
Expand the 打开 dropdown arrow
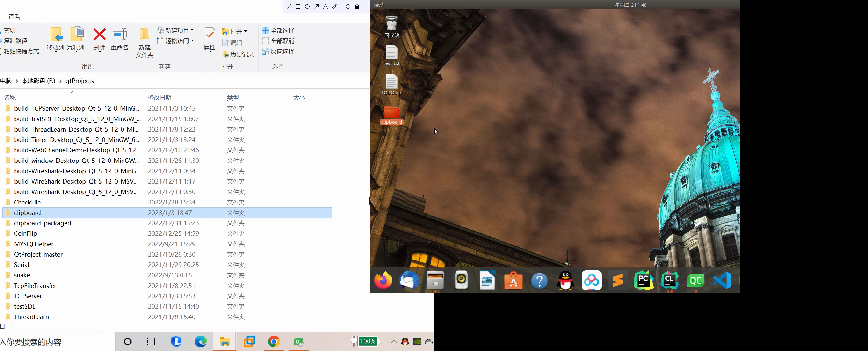[245, 31]
